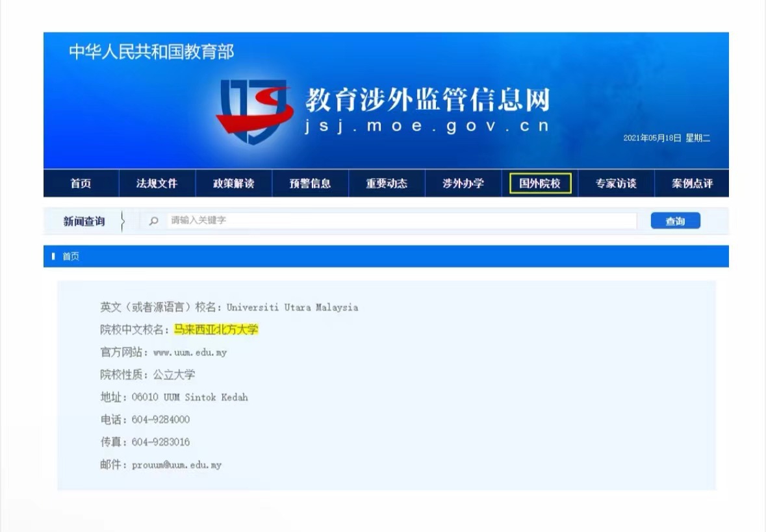The width and height of the screenshot is (766, 532).
Task: Click the 教育涉外监管信息网 site title
Action: (428, 99)
